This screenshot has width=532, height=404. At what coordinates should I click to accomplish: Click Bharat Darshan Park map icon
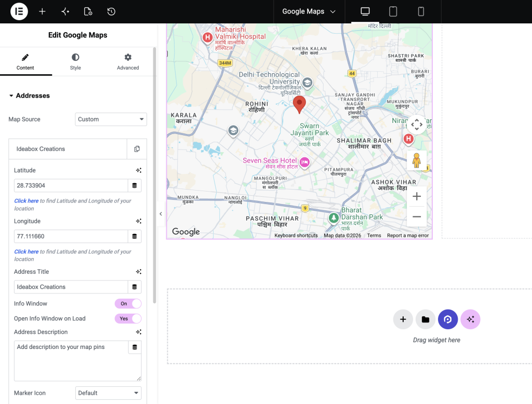tap(334, 218)
